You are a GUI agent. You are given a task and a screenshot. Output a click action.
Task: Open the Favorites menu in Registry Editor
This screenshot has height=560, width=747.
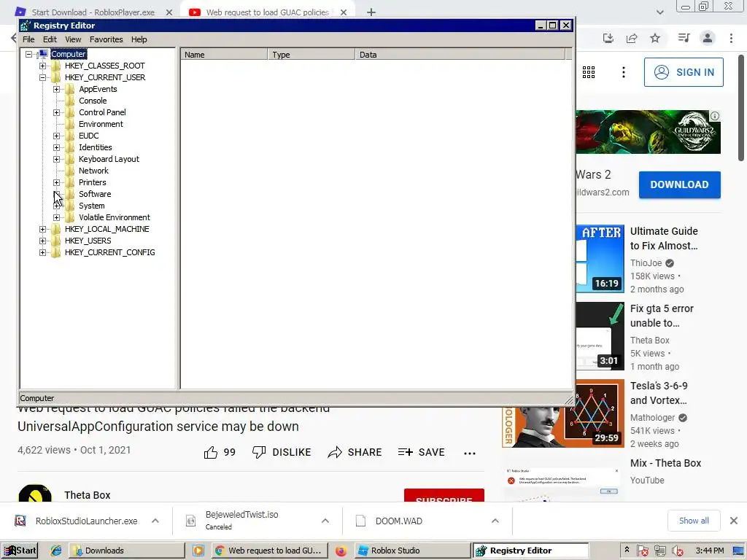107,39
